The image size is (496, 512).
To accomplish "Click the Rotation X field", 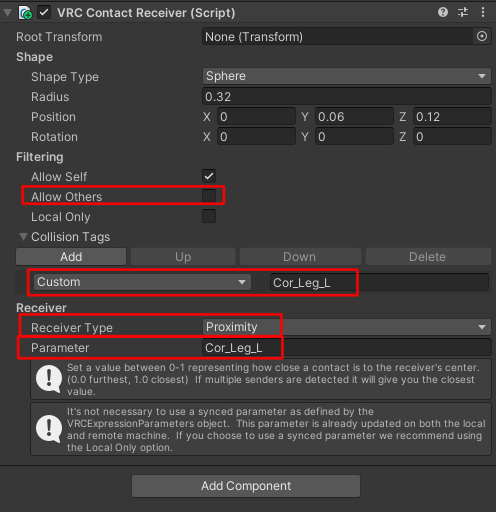I will [x=256, y=137].
